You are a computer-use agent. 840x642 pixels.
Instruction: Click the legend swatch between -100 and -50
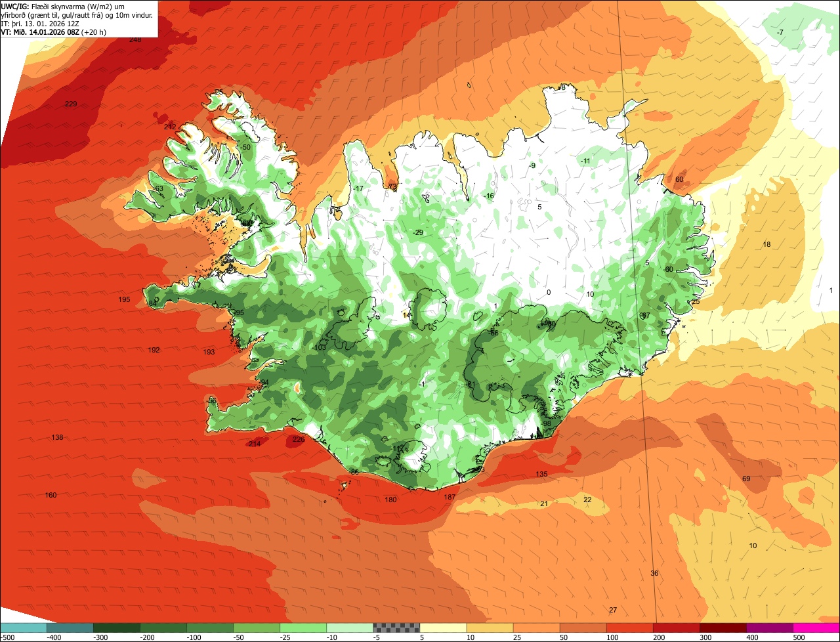[x=211, y=628]
